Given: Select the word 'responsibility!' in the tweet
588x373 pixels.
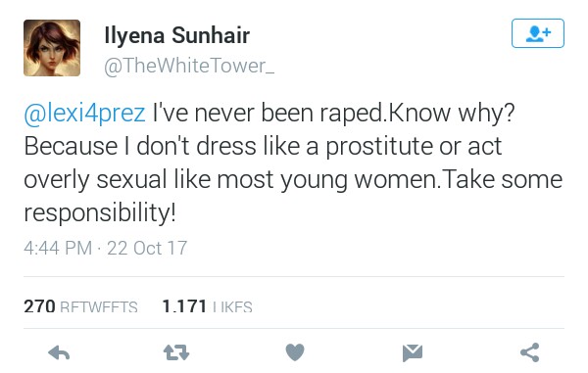Looking at the screenshot, I should tap(100, 213).
